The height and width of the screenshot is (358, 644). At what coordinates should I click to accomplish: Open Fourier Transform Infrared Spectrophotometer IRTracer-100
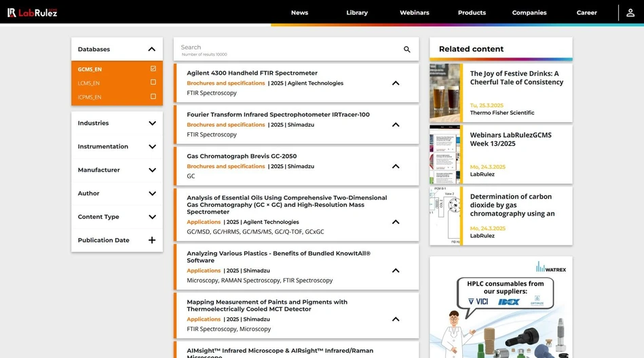[278, 115]
